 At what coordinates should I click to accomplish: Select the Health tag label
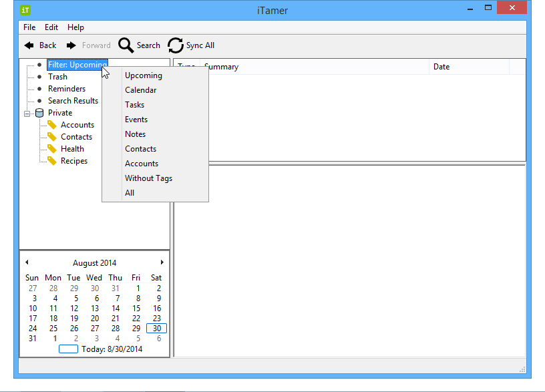pos(72,149)
